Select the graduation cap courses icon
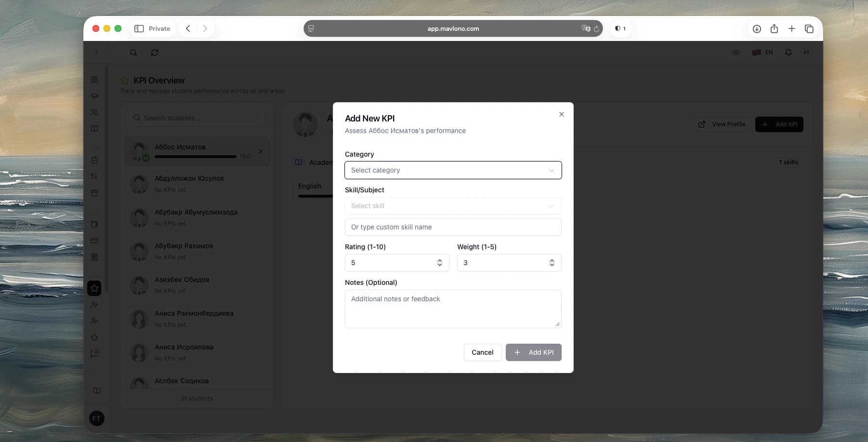The image size is (868, 442). pos(94,96)
